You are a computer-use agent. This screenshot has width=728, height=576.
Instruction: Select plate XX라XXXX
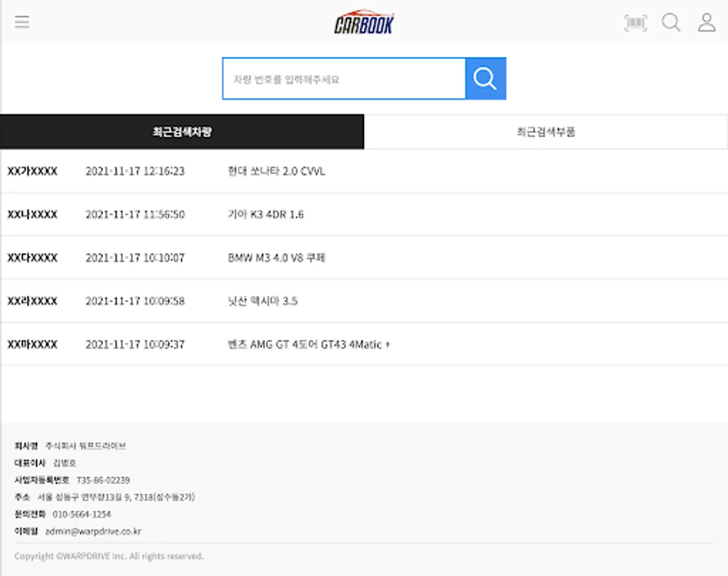pyautogui.click(x=33, y=301)
